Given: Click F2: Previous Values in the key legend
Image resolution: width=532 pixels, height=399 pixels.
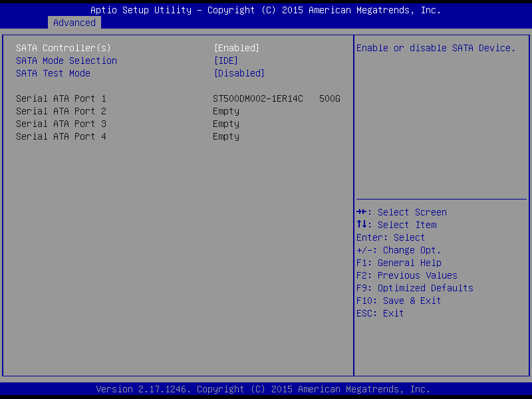Looking at the screenshot, I should tap(407, 275).
